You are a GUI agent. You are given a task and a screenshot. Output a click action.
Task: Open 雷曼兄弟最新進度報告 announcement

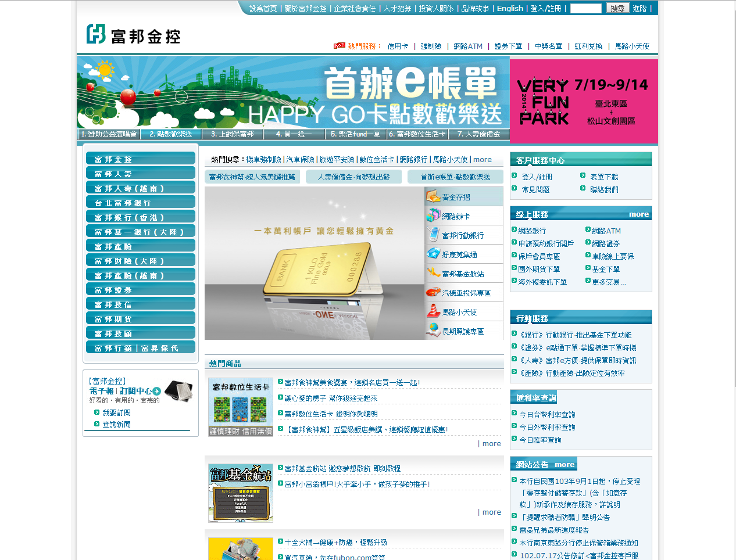[x=554, y=530]
